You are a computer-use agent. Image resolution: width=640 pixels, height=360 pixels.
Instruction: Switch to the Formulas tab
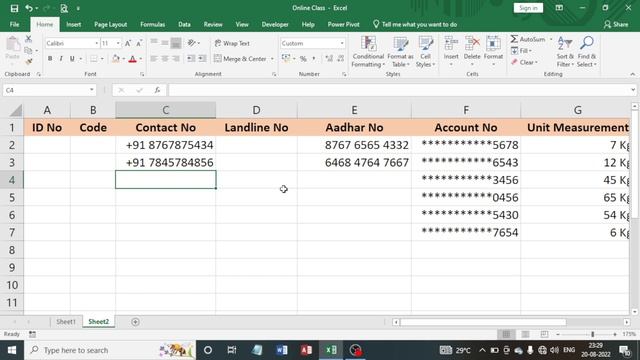(x=152, y=24)
